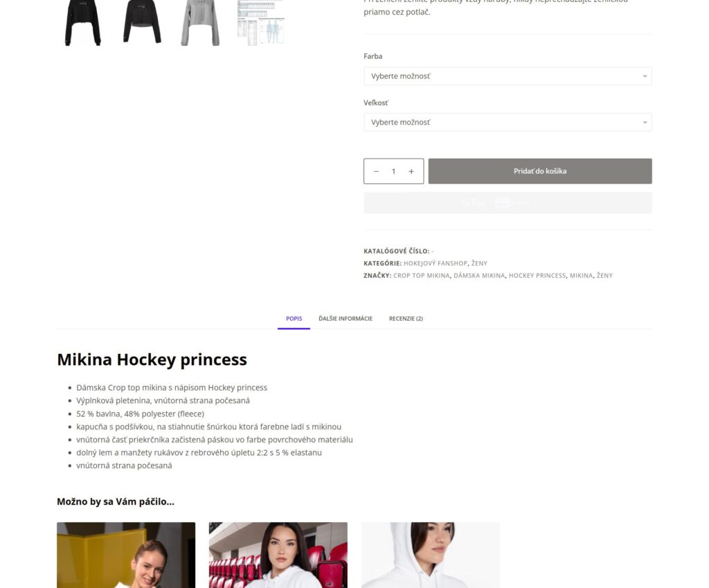Image resolution: width=709 pixels, height=588 pixels.
Task: Open the Veľkosť size dropdown
Action: [x=508, y=122]
